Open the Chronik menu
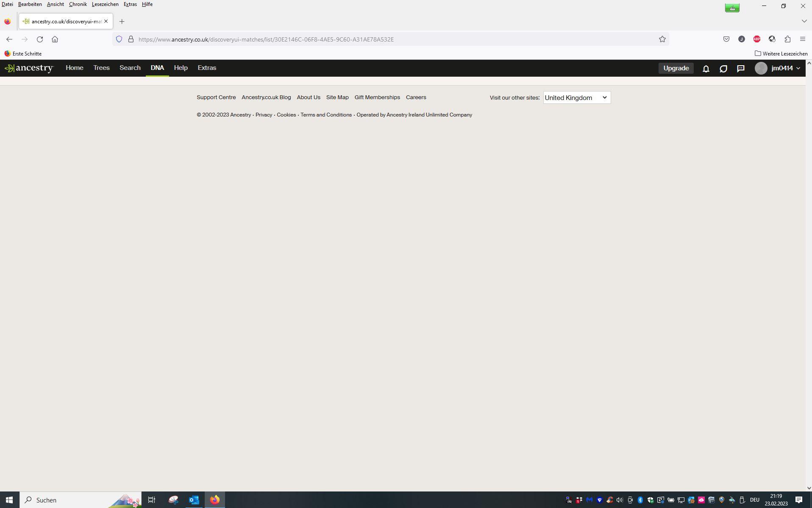This screenshot has height=508, width=812. (78, 4)
